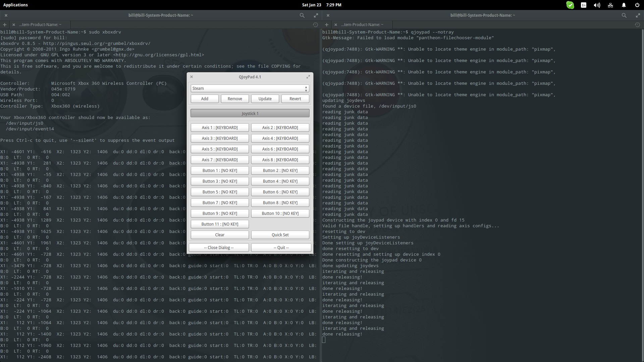Assign a key to Button 2
This screenshot has width=644, height=362.
(280, 171)
